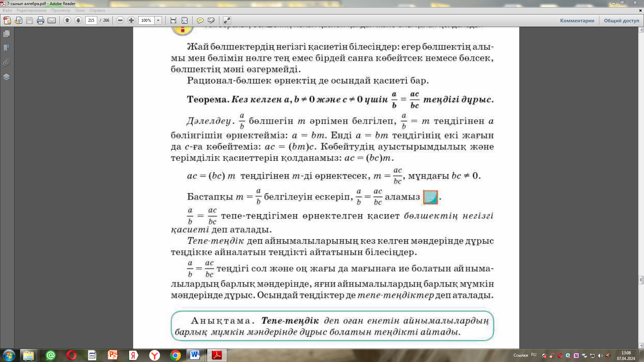Expand the page thumbnails panel

tap(6, 34)
